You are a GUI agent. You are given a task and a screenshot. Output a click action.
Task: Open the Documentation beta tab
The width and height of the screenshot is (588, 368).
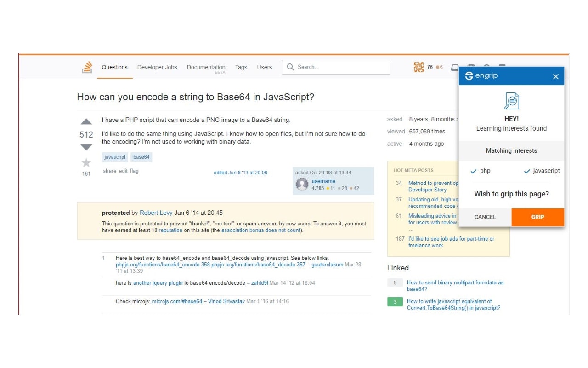click(x=206, y=68)
